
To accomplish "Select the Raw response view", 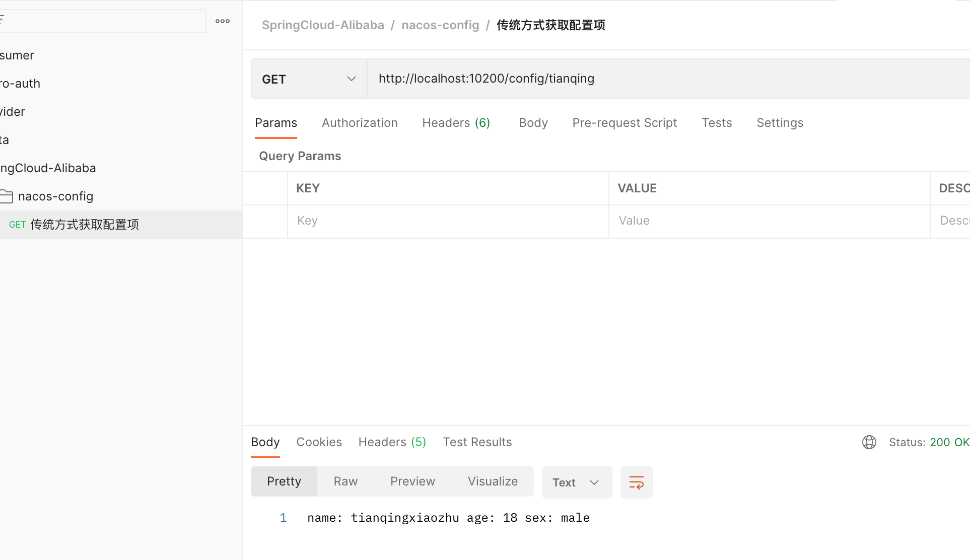I will click(345, 481).
